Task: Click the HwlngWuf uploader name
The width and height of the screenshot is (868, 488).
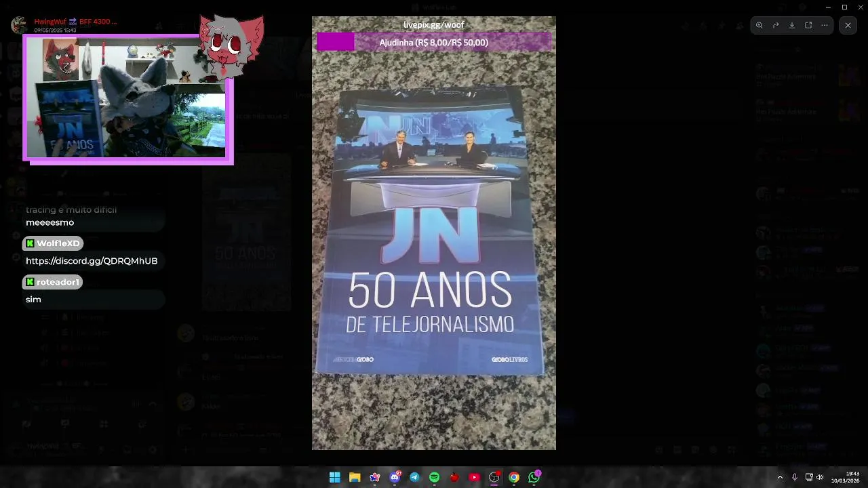Action: click(x=75, y=22)
